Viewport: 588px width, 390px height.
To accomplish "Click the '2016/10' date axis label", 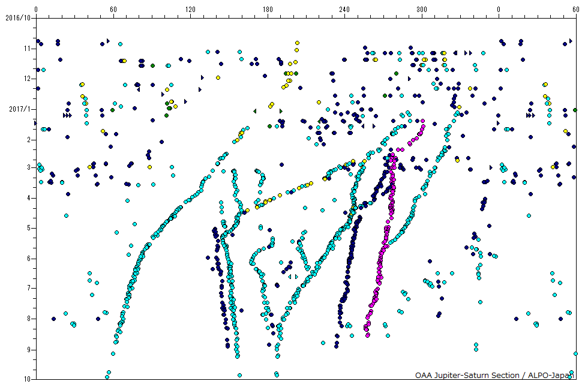I will tap(18, 18).
